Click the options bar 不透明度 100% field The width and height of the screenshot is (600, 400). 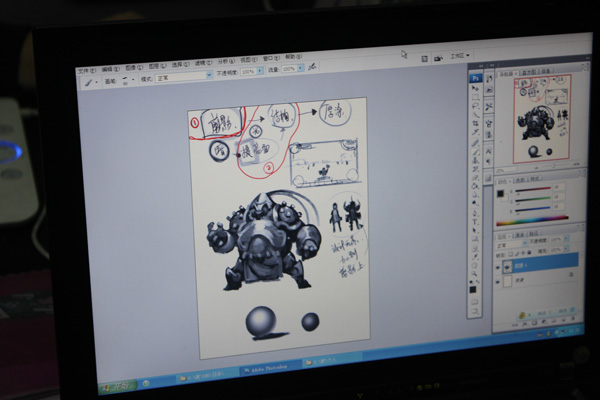coord(248,71)
